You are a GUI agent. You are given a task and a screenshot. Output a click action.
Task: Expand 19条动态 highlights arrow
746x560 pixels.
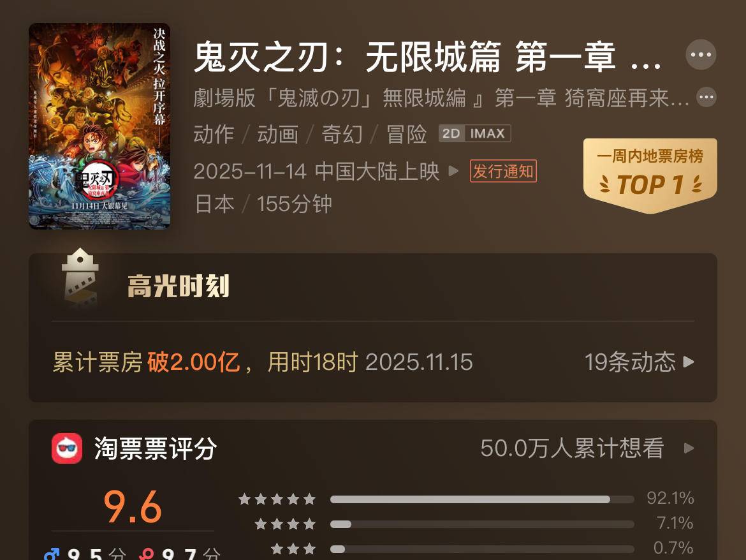click(689, 362)
